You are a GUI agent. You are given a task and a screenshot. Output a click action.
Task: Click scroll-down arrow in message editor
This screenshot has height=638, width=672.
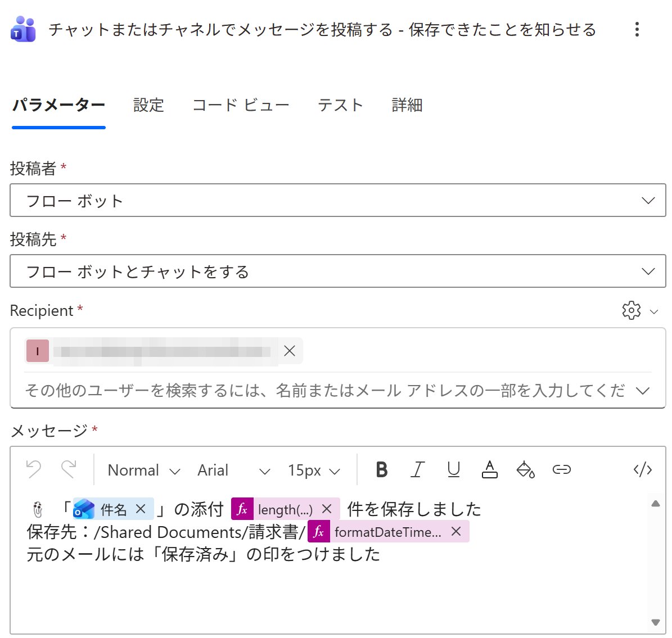click(x=656, y=622)
